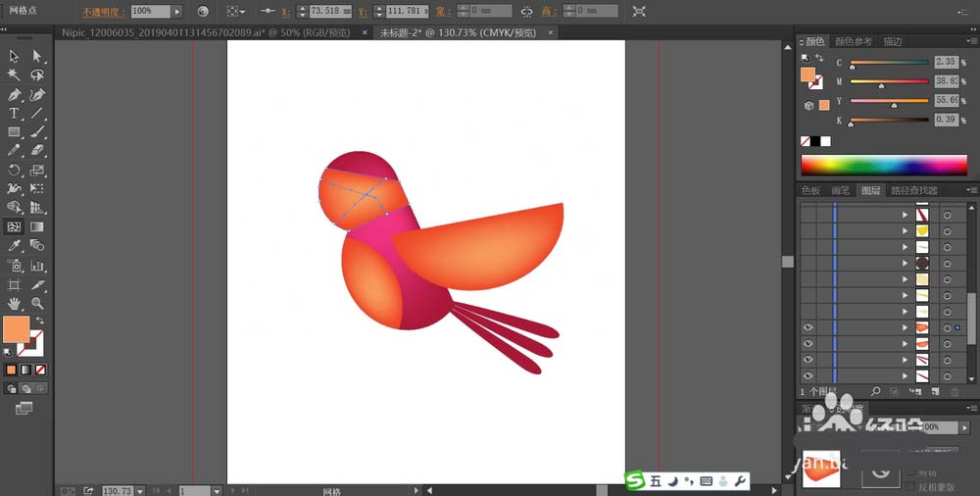
Task: Select the Pencil tool
Action: tap(14, 151)
